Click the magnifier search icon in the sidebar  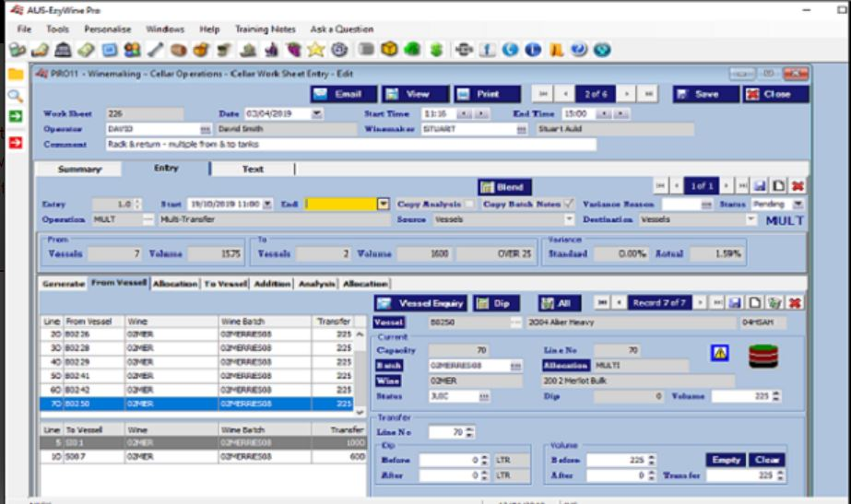(16, 96)
